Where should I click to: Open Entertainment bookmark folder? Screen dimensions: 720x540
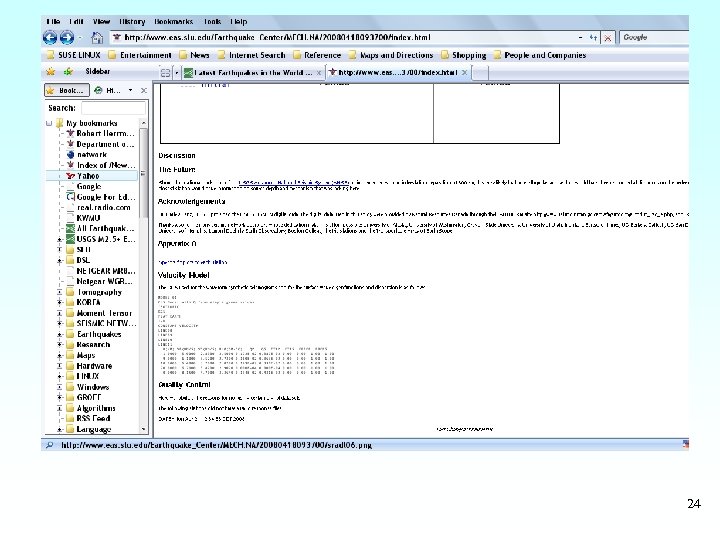click(140, 55)
